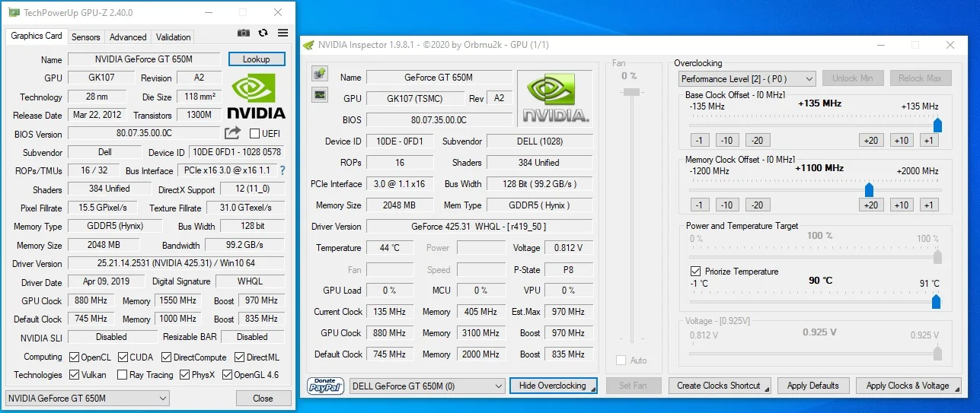
Task: Open the Bus Interface question mark help
Action: tap(283, 170)
